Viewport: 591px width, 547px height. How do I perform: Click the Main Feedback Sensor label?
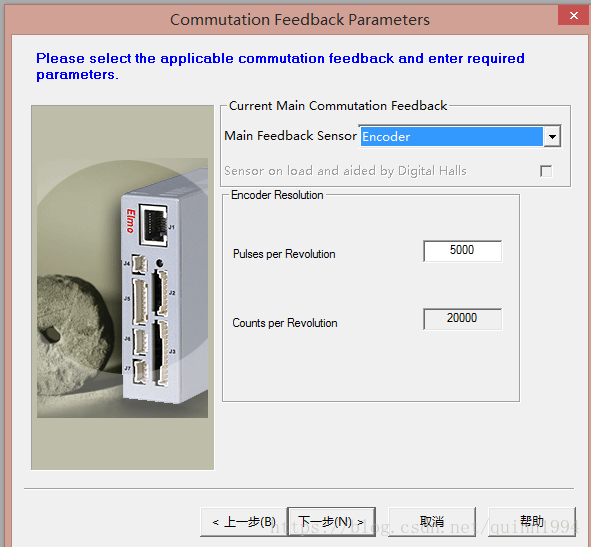coord(290,136)
